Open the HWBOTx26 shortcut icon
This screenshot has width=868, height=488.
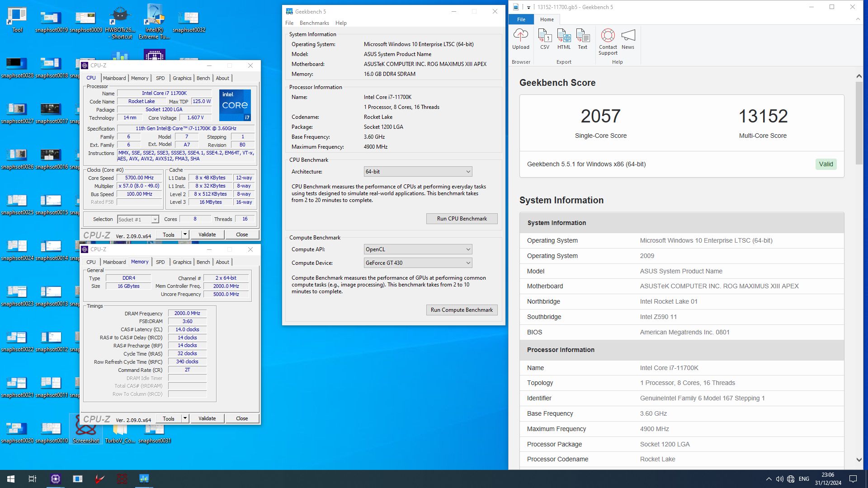pyautogui.click(x=120, y=23)
